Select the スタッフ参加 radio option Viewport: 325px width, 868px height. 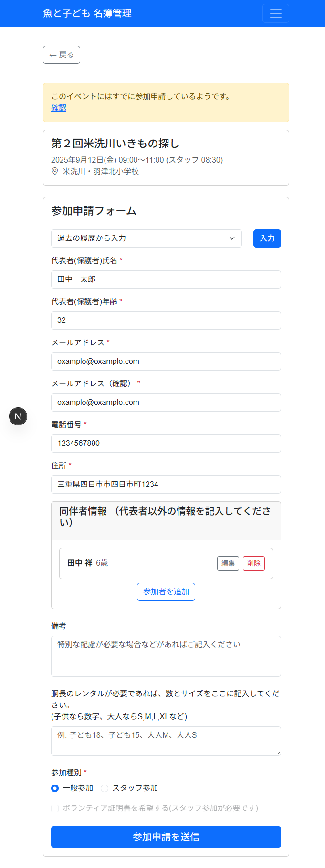click(105, 788)
